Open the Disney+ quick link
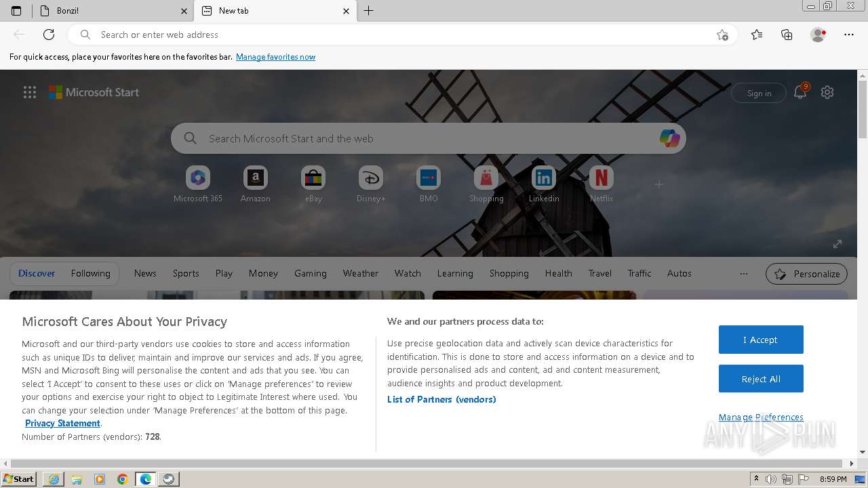868x488 pixels. (x=371, y=184)
